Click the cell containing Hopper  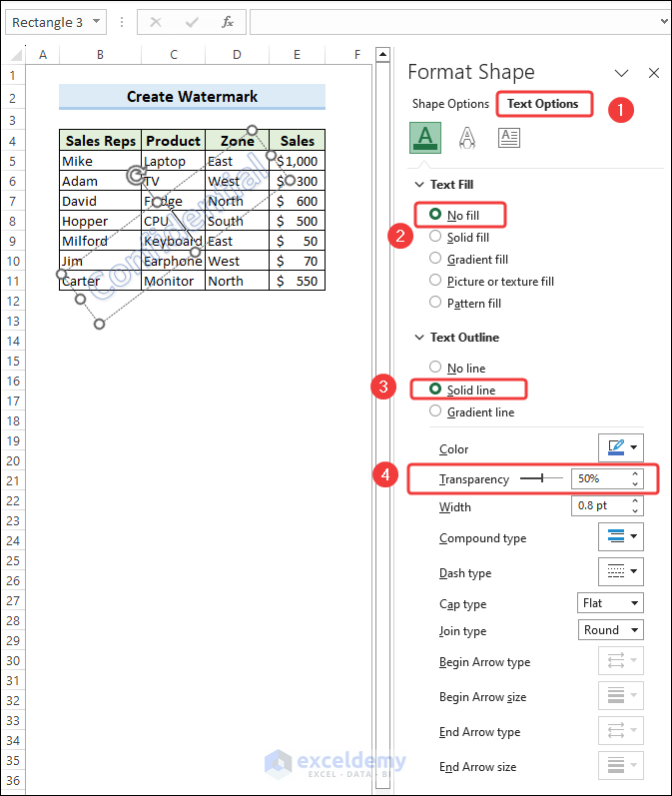101,221
